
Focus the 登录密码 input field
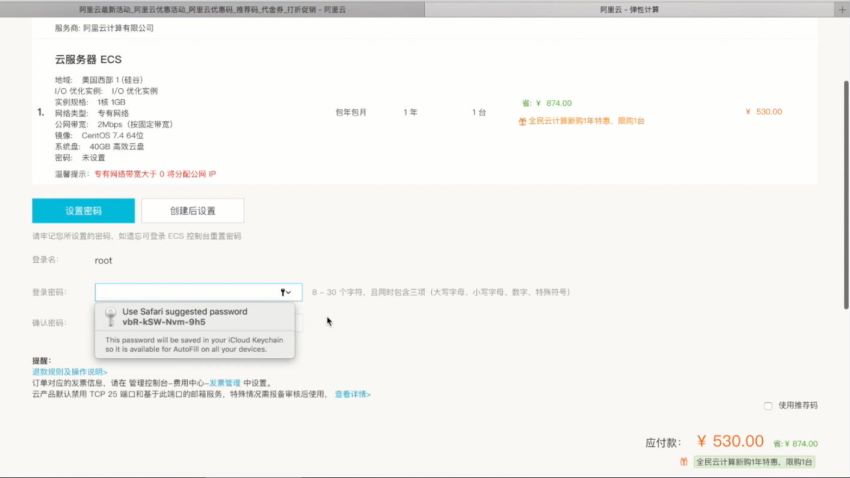pos(198,292)
